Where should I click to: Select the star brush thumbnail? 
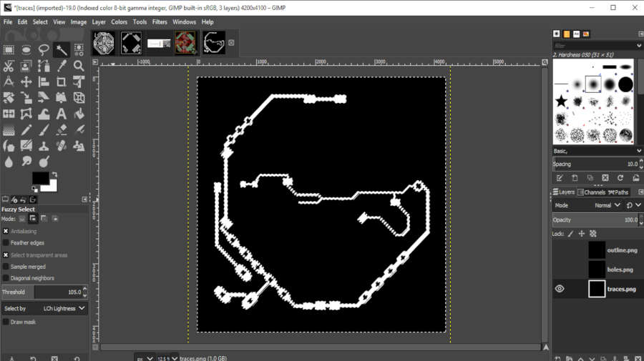tap(561, 101)
